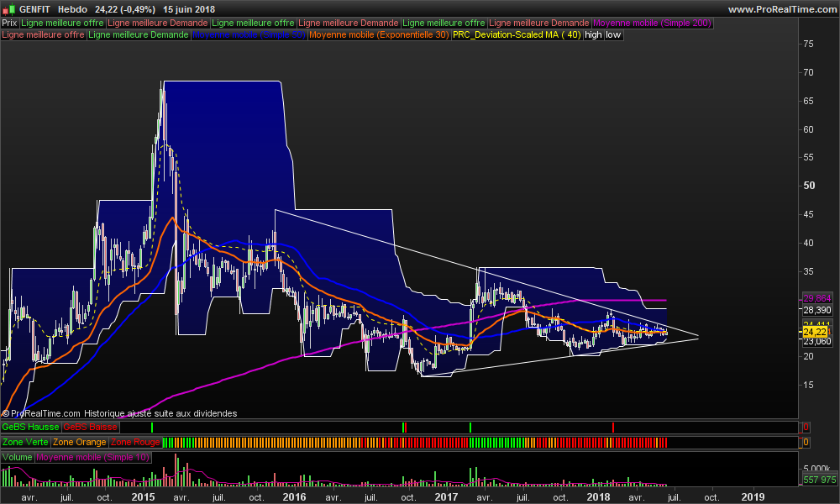This screenshot has height=504, width=840.
Task: Select the GeBS Baisse indicator label
Action: coord(90,427)
